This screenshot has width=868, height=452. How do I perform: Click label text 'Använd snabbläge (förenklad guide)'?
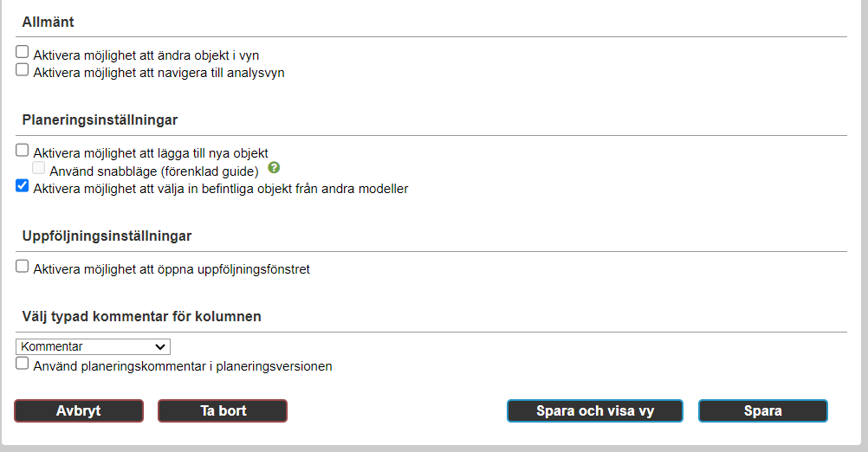pos(154,171)
